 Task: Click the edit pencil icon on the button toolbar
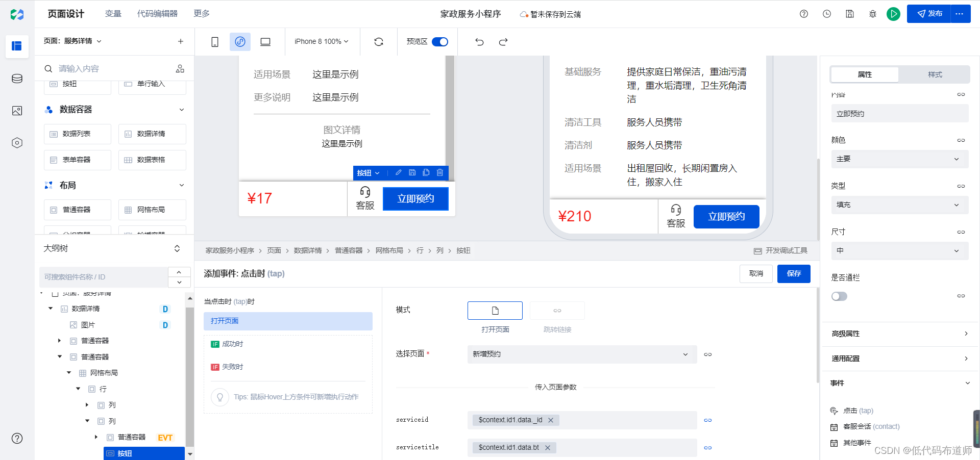pos(399,173)
